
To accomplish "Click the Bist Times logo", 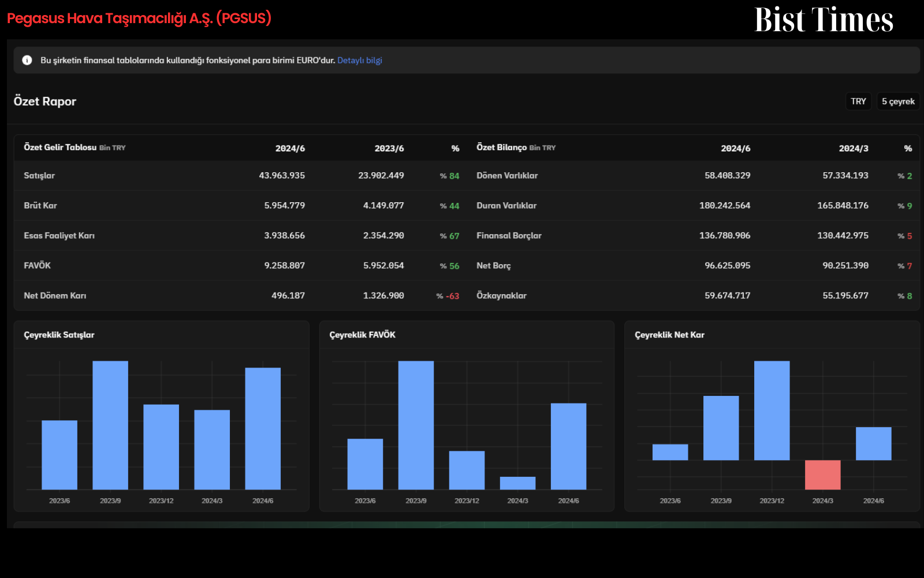I will pos(824,20).
